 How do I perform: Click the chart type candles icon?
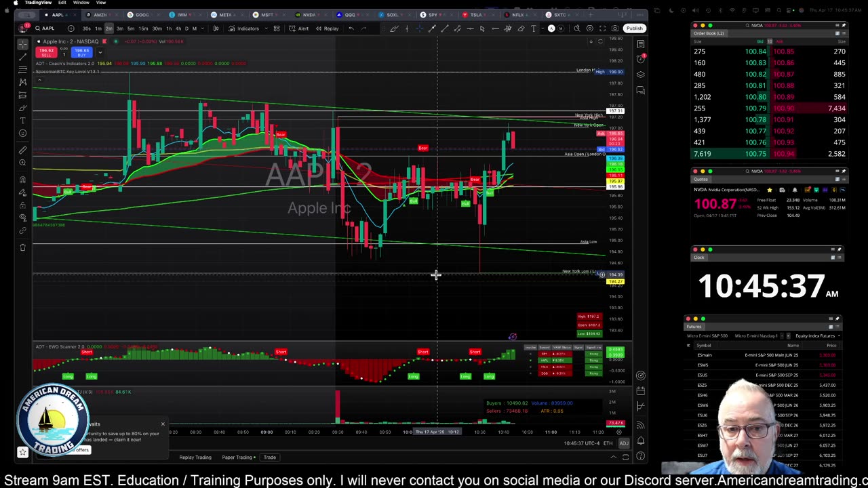(216, 28)
